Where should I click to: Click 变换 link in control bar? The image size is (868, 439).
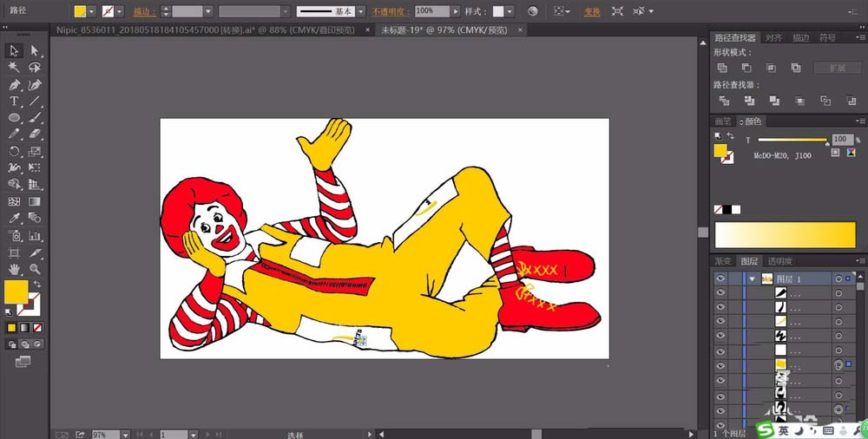(x=592, y=11)
